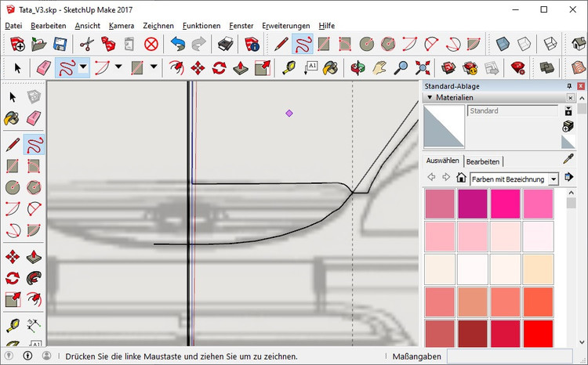Image resolution: width=588 pixels, height=365 pixels.
Task: Open the Erweiterungen menu
Action: click(285, 26)
